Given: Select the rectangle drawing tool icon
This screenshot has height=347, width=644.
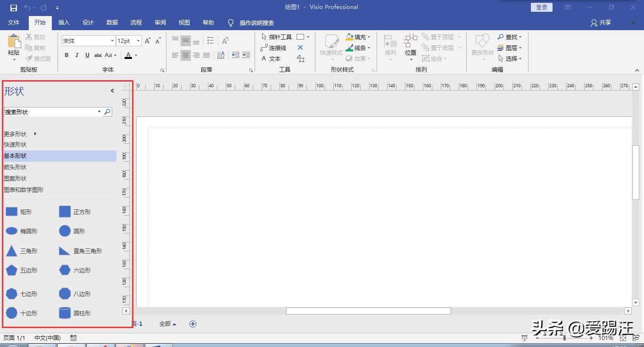Looking at the screenshot, I should tap(300, 37).
